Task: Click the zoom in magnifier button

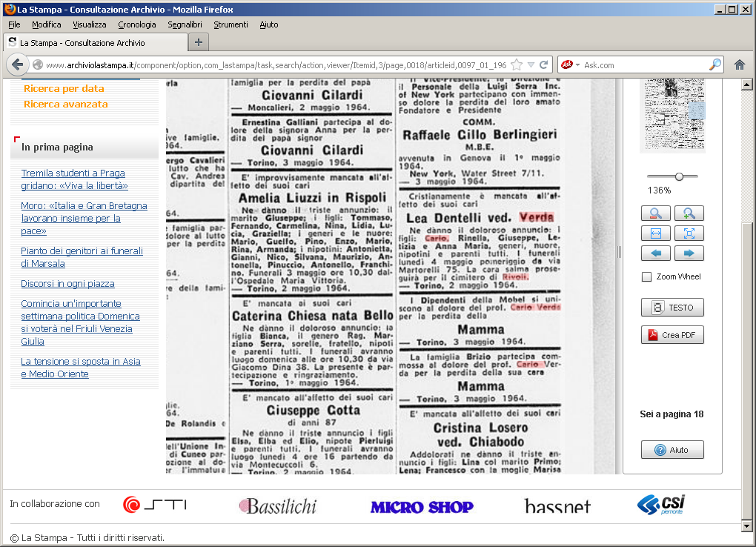Action: [x=689, y=213]
